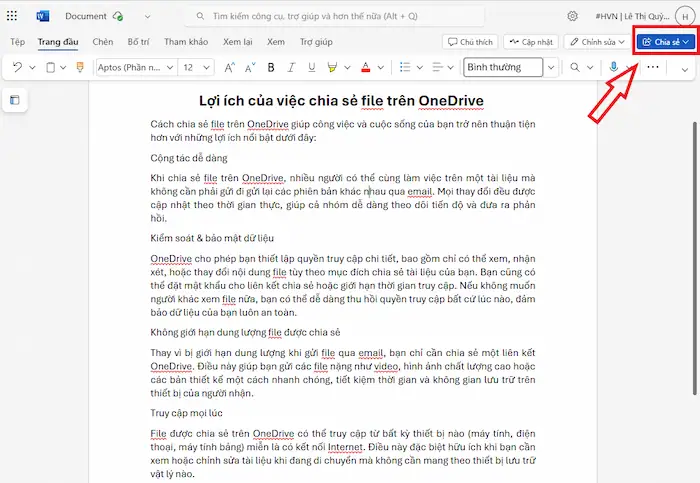Click the Chú thích comments button
Viewport: 700px width, 483px height.
tap(470, 42)
